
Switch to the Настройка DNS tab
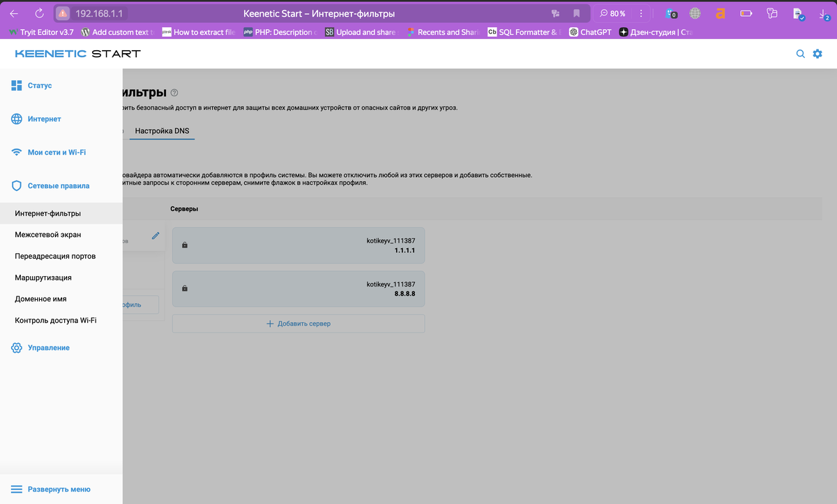[162, 131]
